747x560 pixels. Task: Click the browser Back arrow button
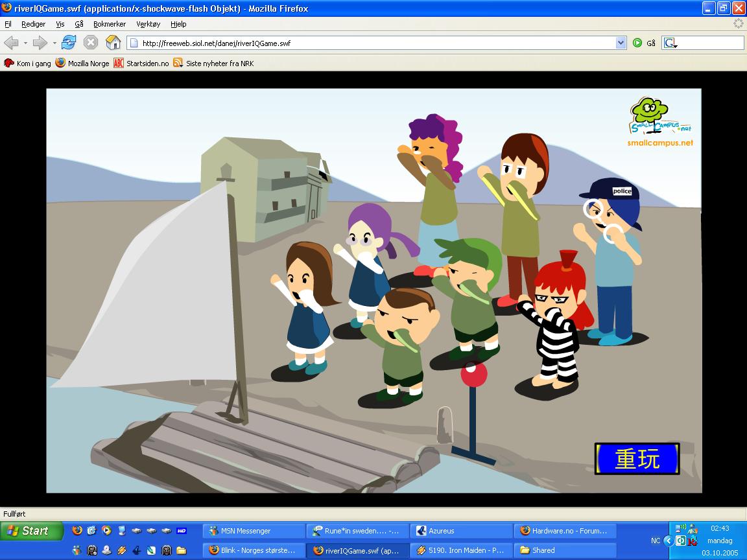11,43
